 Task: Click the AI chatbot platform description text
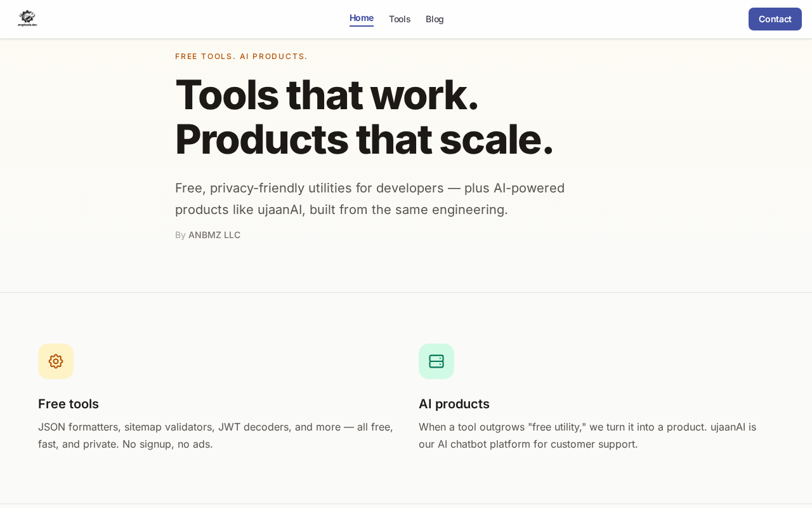(x=587, y=436)
